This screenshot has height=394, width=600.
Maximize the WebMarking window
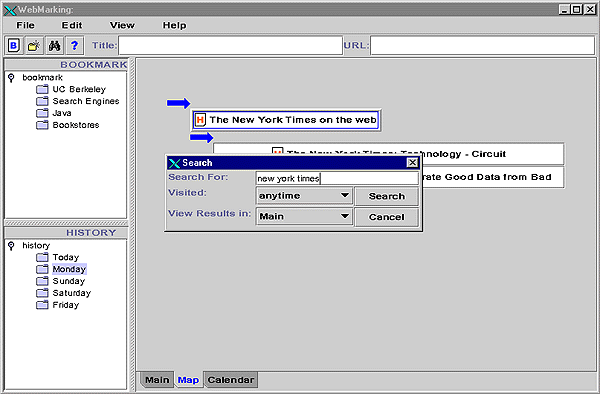point(577,10)
